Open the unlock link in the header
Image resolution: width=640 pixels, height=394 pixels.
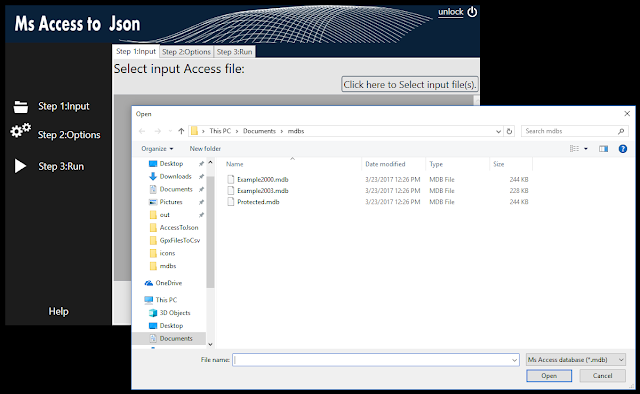[x=451, y=12]
